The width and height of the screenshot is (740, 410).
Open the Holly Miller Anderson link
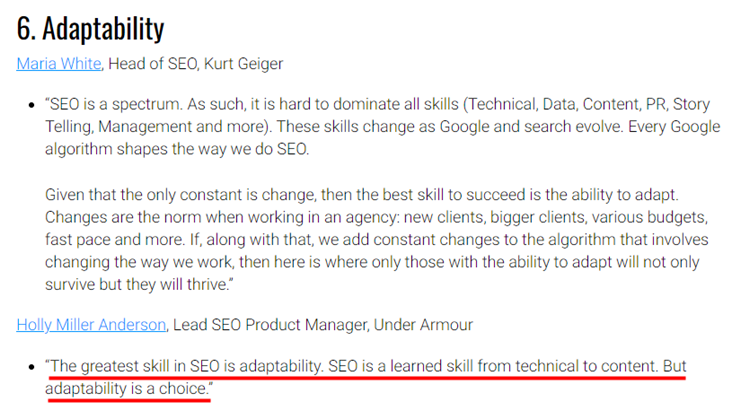pos(91,325)
